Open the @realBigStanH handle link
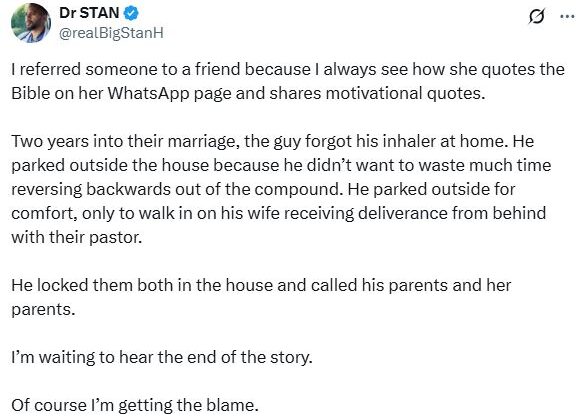This screenshot has width=585, height=420. (x=111, y=33)
